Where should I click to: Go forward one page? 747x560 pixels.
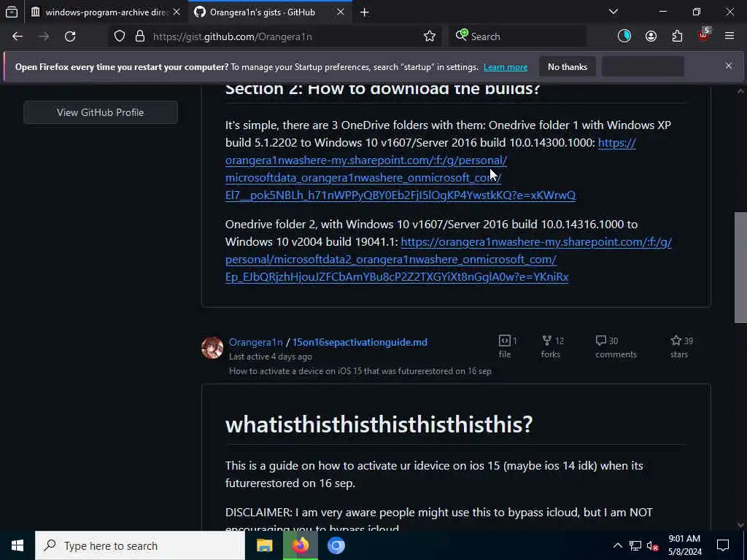(43, 36)
